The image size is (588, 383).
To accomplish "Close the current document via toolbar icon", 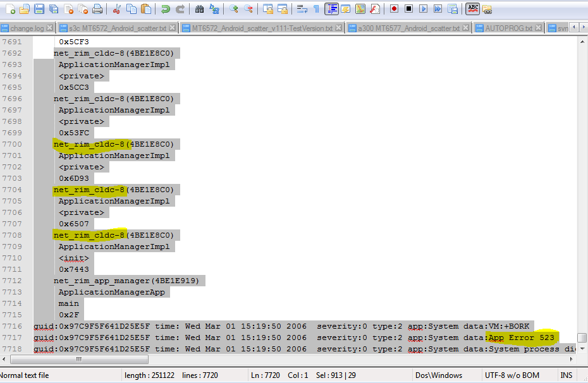I will tap(69, 9).
